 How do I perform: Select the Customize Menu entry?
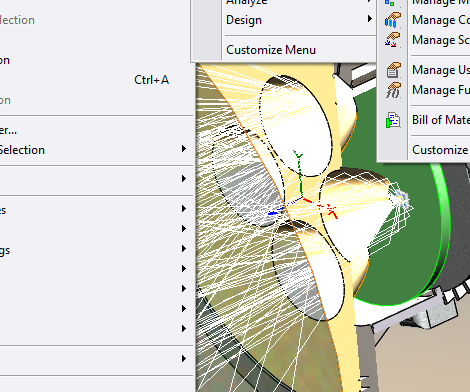pyautogui.click(x=299, y=50)
